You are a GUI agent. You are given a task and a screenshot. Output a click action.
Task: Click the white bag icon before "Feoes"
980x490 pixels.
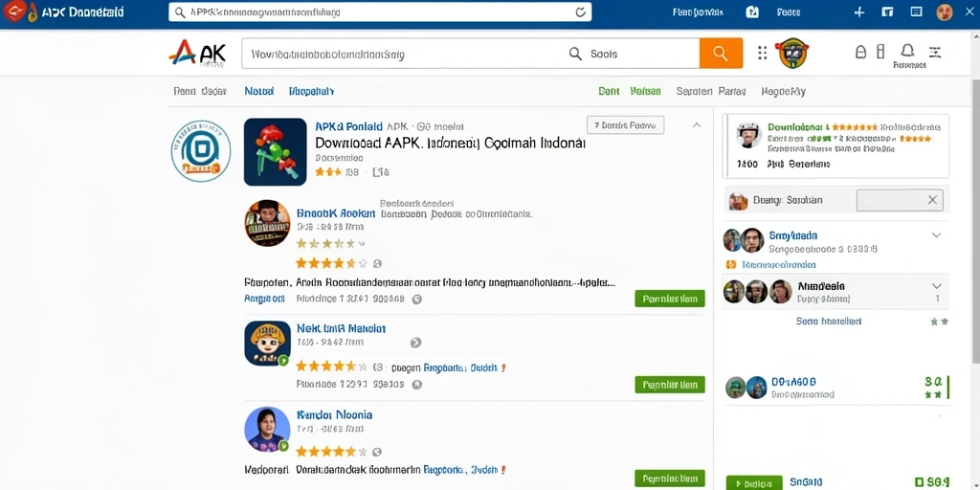[752, 11]
